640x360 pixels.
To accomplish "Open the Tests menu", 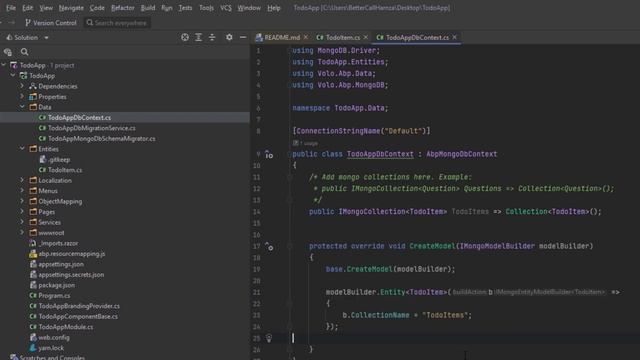I will coord(185,8).
